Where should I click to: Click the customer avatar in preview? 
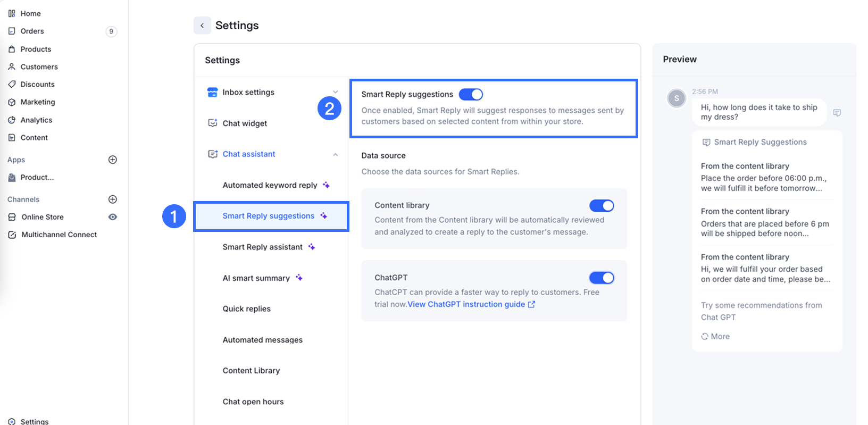tap(677, 98)
